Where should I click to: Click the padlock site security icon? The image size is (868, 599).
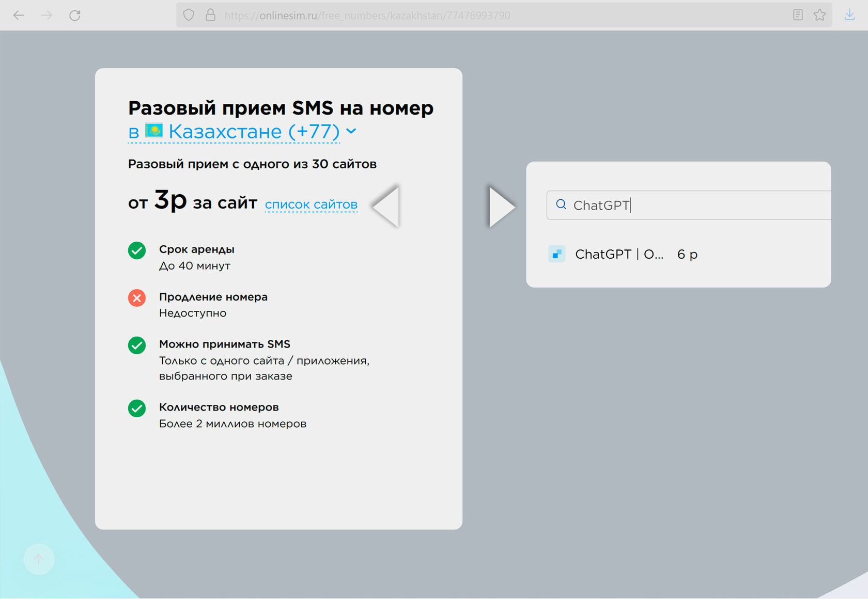210,15
